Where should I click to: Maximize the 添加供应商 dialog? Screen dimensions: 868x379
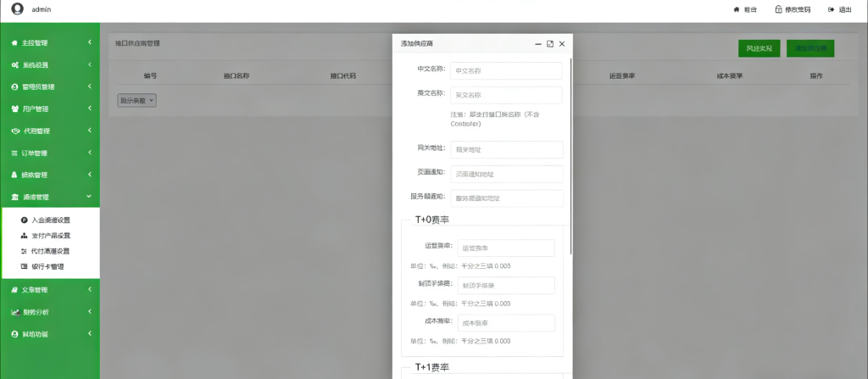pyautogui.click(x=549, y=44)
